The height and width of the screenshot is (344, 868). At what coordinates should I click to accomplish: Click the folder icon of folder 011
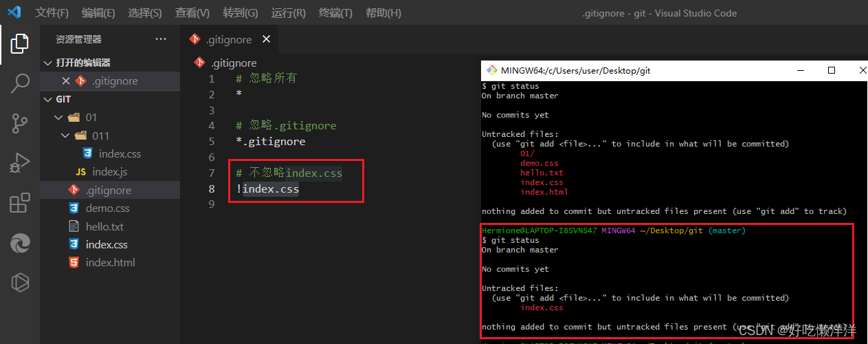tap(80, 136)
